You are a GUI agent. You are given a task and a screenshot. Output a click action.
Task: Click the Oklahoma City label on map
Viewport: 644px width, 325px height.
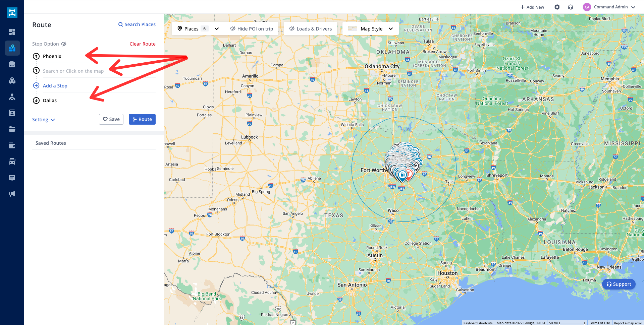[382, 66]
